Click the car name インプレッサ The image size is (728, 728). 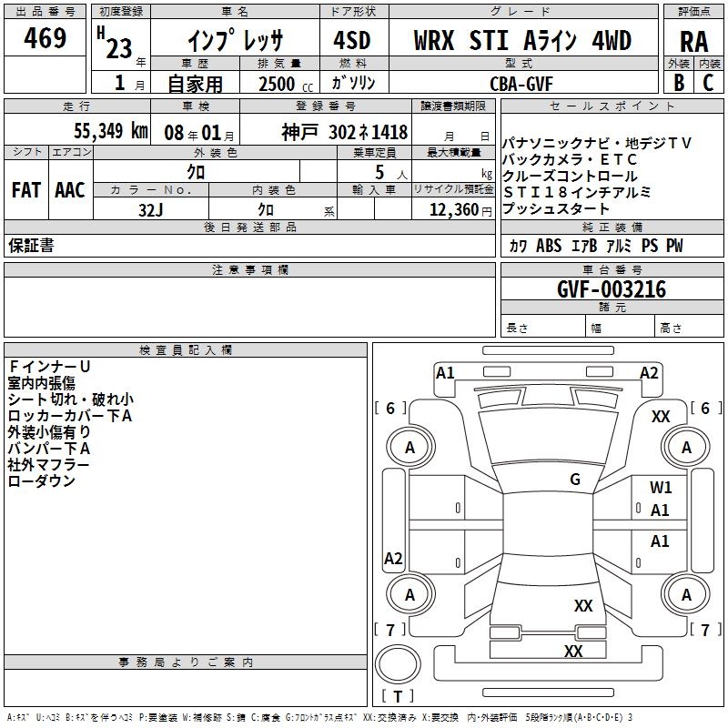(235, 40)
